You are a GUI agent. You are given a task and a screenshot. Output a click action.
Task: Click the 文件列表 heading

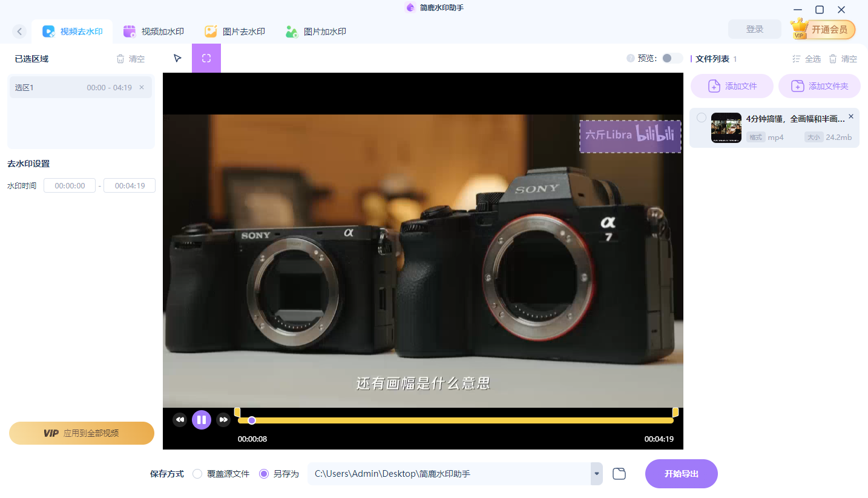712,59
